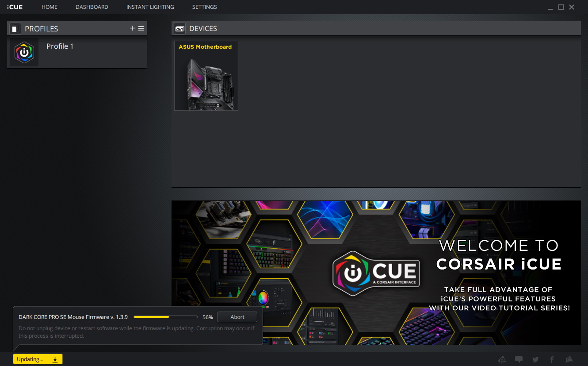Select the ASUS Motherboard device tile
This screenshot has width=588, height=366.
coord(206,76)
